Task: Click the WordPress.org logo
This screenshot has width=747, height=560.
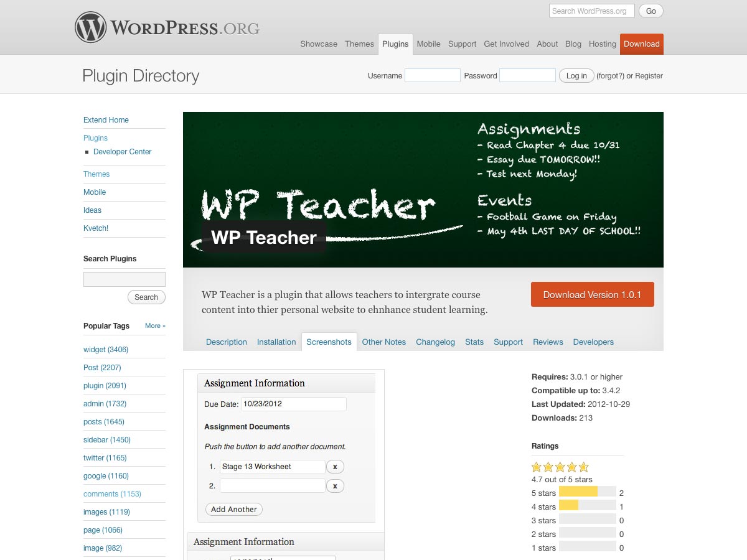Action: (x=167, y=27)
